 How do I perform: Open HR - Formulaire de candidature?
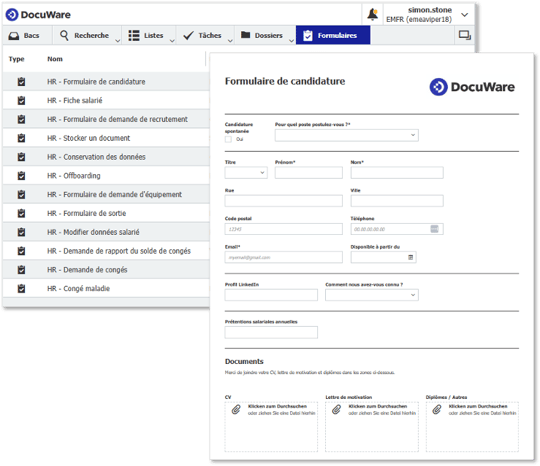coord(96,82)
